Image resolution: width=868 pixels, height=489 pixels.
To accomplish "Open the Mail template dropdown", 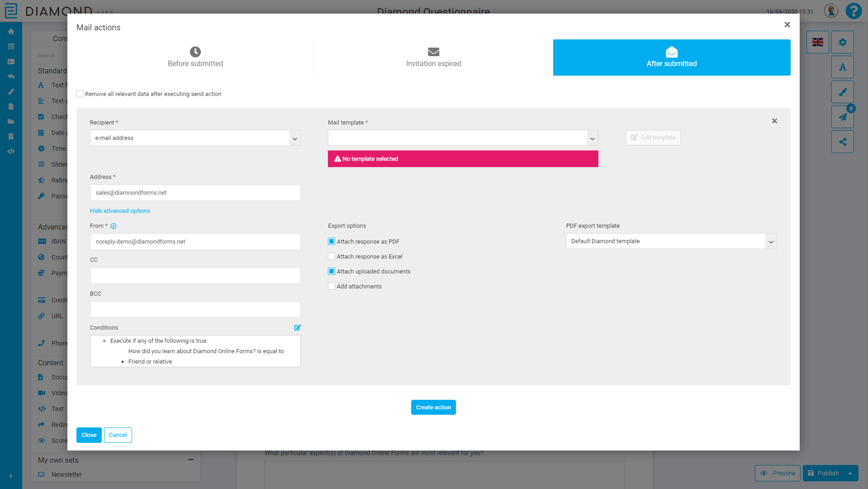I will [x=592, y=138].
